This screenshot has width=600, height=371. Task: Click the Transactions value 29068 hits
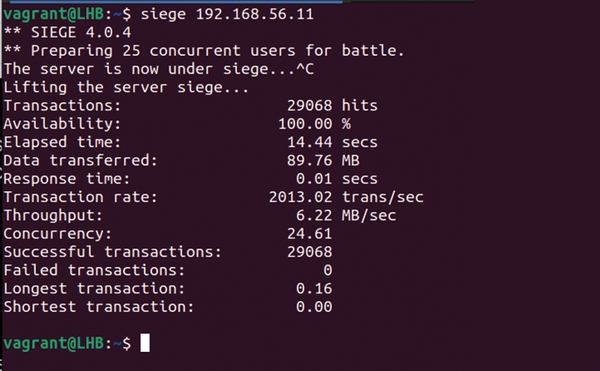[x=332, y=106]
